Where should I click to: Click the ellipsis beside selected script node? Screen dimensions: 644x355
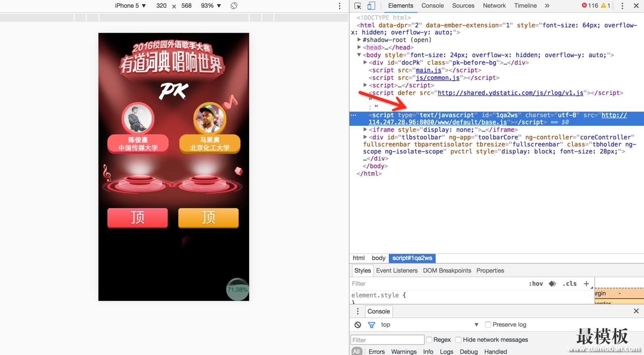tap(354, 115)
